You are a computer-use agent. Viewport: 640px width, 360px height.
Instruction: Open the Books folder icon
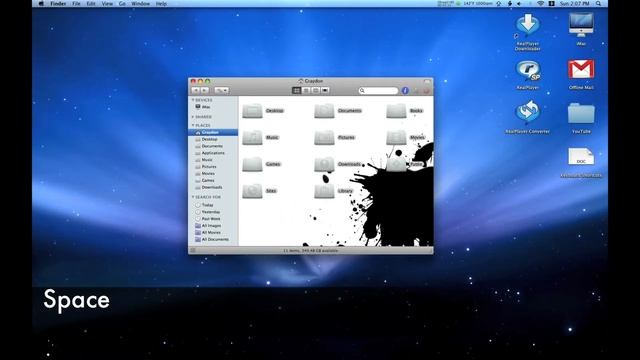[396, 111]
